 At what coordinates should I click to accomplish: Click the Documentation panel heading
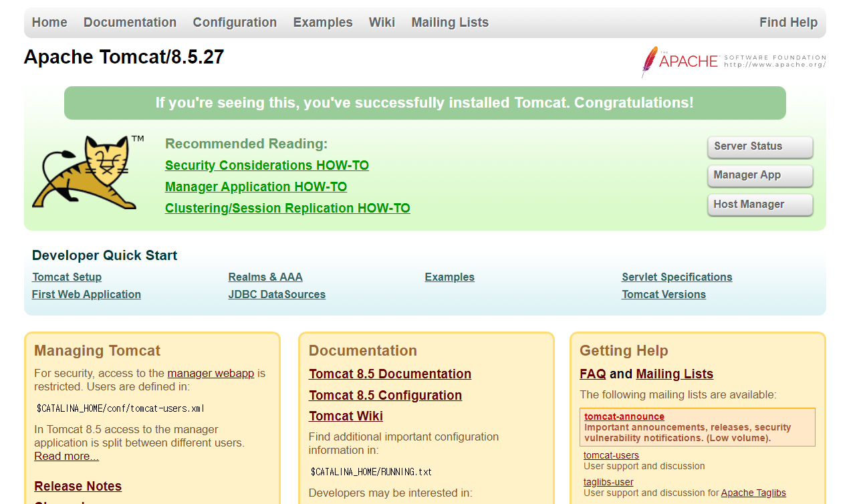(x=363, y=350)
